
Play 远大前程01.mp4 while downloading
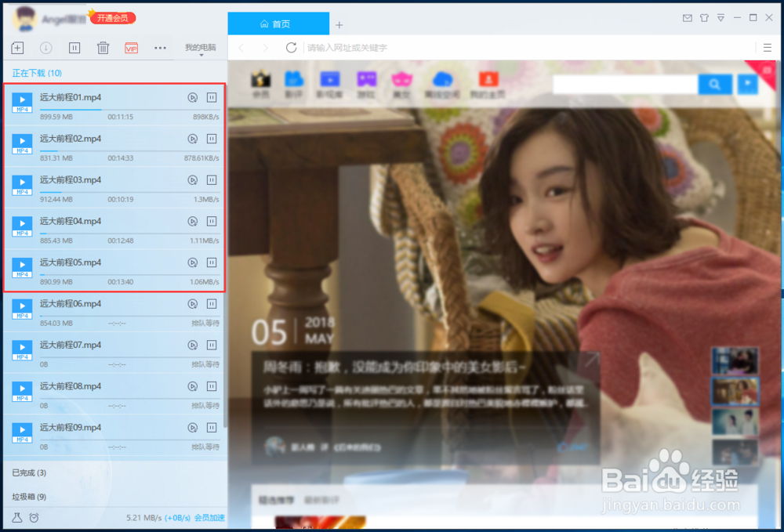pos(193,97)
